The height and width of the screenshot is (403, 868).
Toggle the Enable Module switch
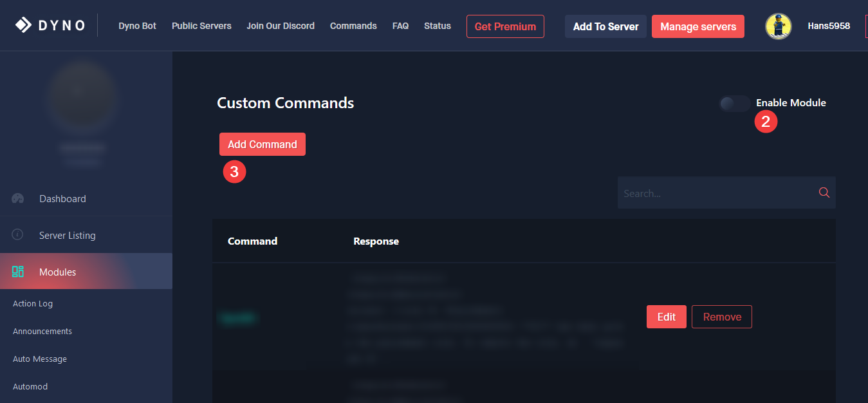point(735,103)
